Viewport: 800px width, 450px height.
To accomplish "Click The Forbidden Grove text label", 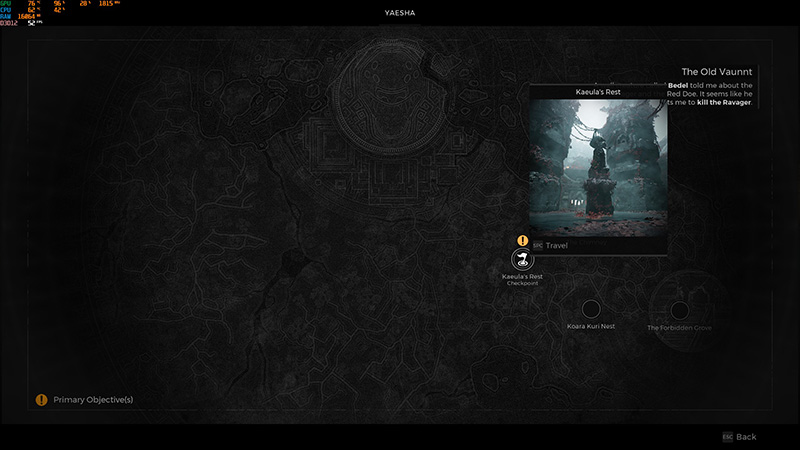I will 679,328.
